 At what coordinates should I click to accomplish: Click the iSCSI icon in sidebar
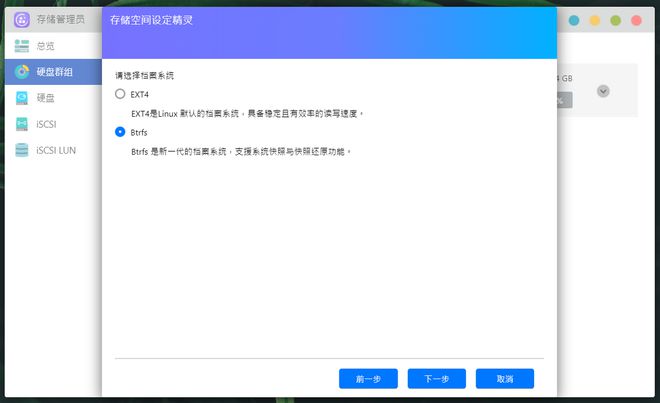tap(21, 124)
